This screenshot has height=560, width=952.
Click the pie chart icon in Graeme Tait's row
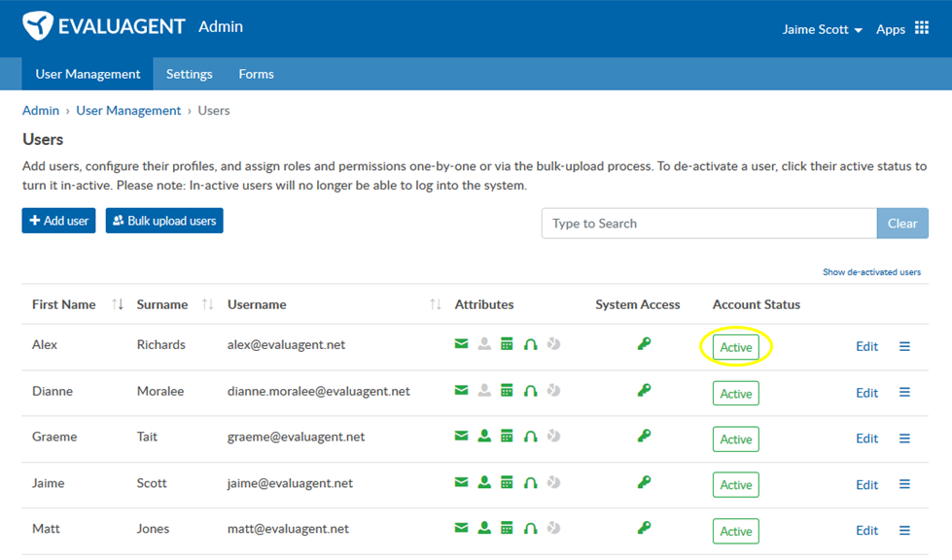pyautogui.click(x=553, y=436)
